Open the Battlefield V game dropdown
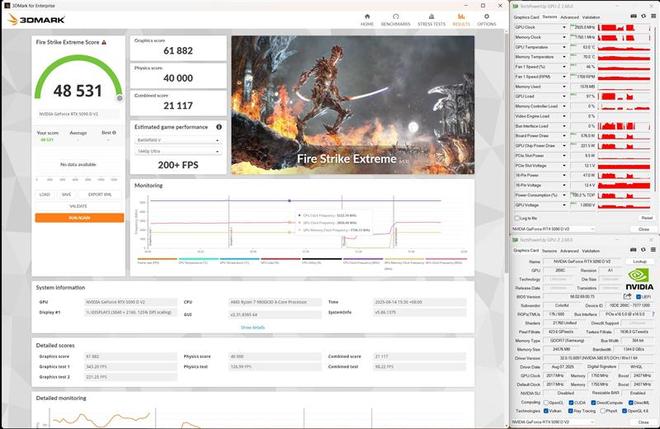Viewport: 660px width, 429px height. tap(177, 140)
